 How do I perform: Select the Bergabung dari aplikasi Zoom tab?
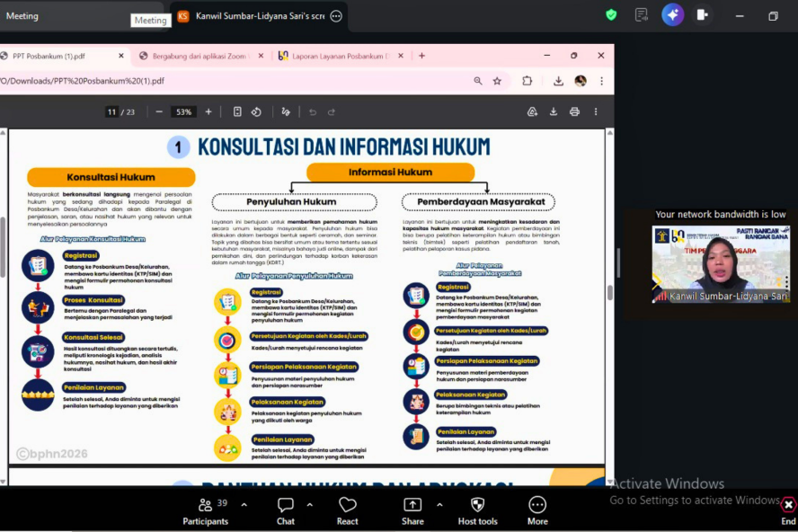[x=198, y=56]
